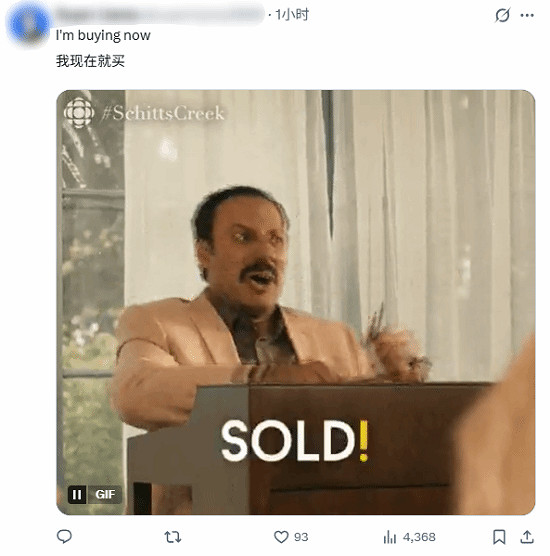Open the blurred profile avatar
Screen dimensions: 550x556
(x=29, y=25)
